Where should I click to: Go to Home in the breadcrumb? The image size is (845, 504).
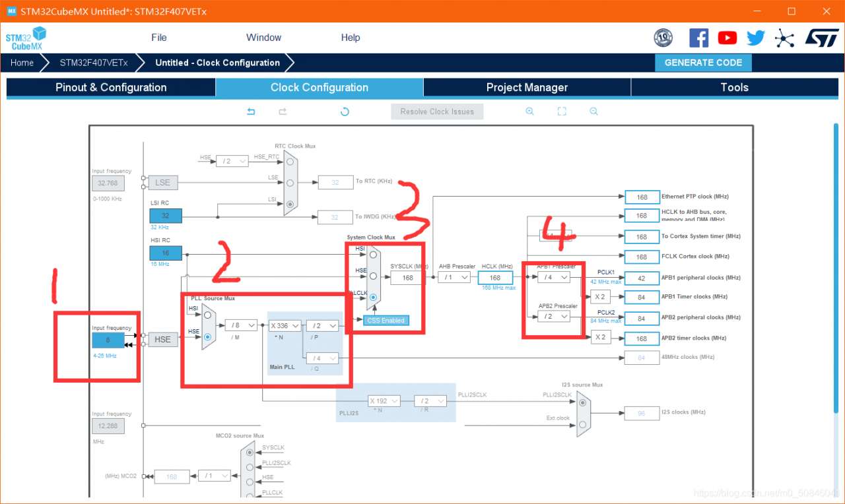click(22, 63)
